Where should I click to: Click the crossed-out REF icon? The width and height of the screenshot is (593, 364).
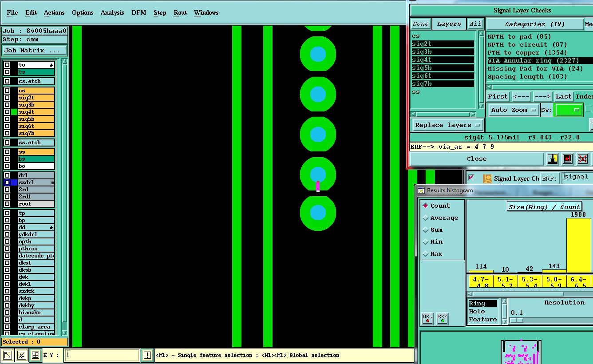[583, 158]
